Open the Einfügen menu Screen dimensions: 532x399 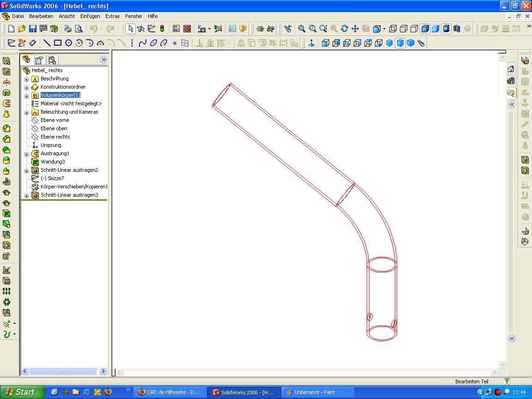90,16
